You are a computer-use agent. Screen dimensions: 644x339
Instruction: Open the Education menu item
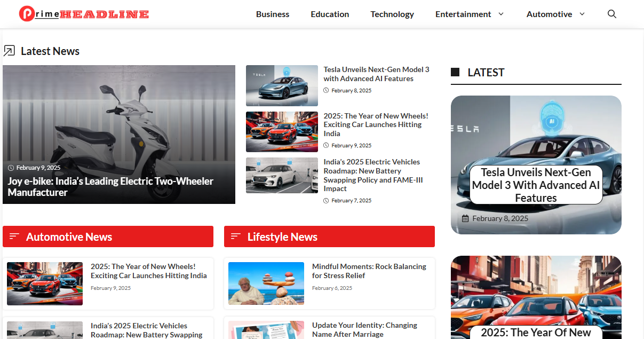[330, 14]
